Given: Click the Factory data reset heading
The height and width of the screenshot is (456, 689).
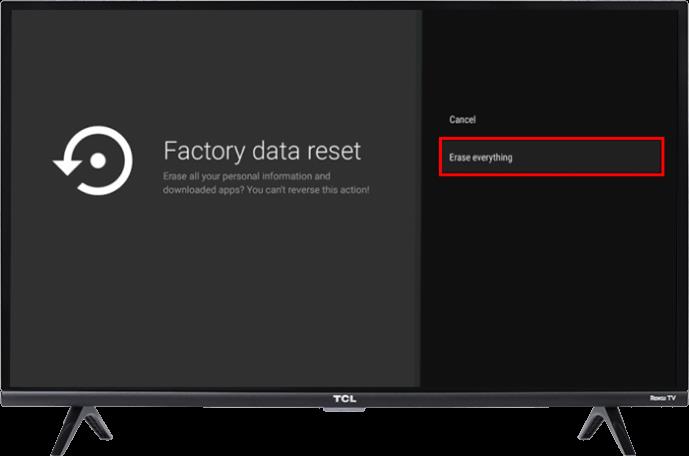Looking at the screenshot, I should click(262, 151).
